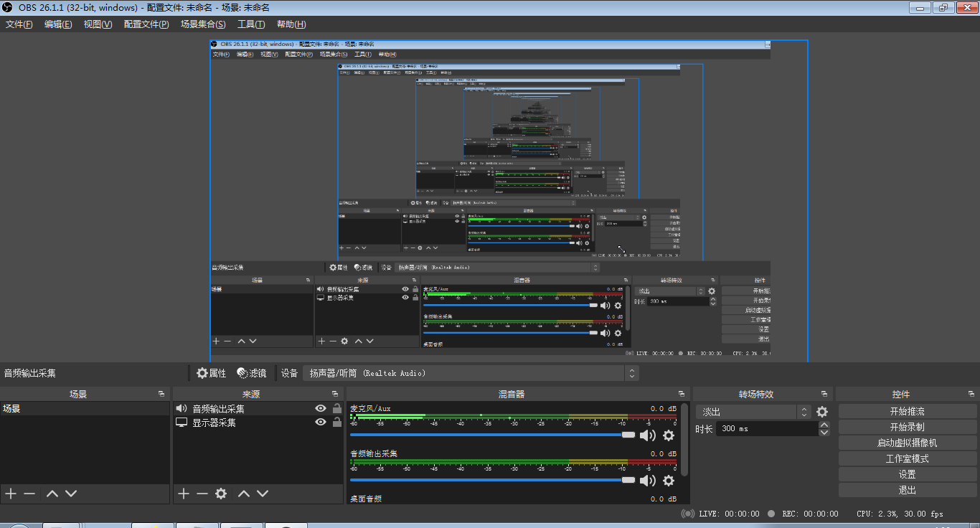This screenshot has width=980, height=528.
Task: Pop out the 转场特效 dock panel
Action: (x=824, y=395)
